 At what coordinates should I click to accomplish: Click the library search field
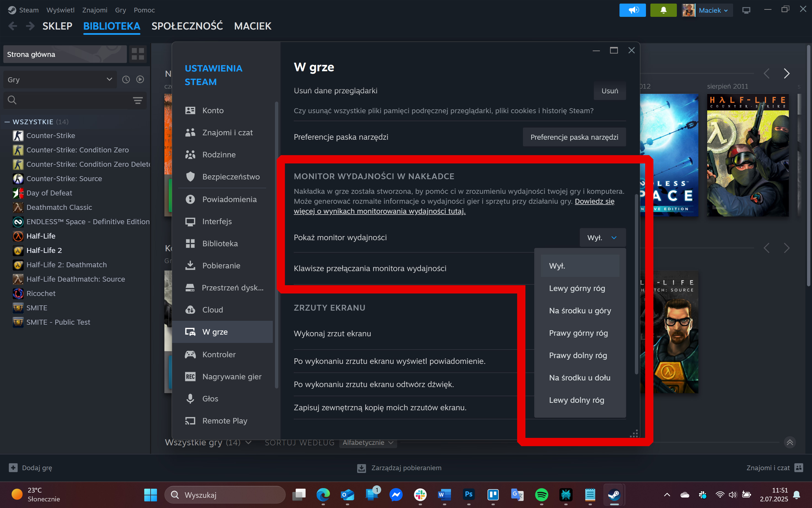point(69,100)
